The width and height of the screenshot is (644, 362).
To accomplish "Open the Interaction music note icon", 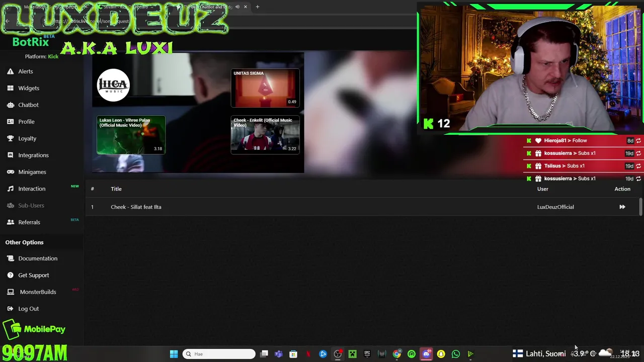I will (x=10, y=189).
